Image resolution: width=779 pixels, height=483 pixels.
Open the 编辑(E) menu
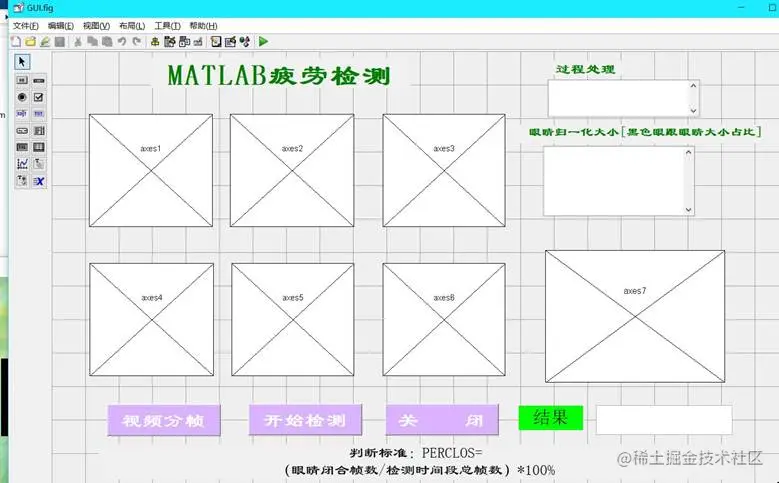[61, 26]
